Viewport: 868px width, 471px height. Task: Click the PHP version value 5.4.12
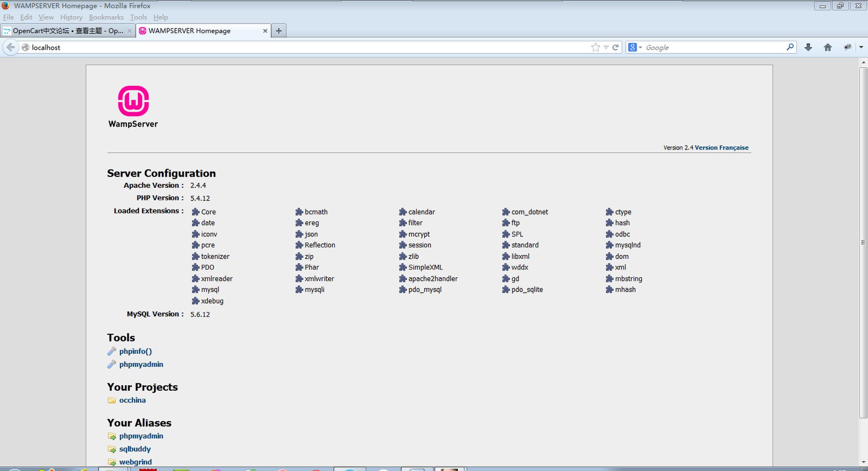[200, 198]
